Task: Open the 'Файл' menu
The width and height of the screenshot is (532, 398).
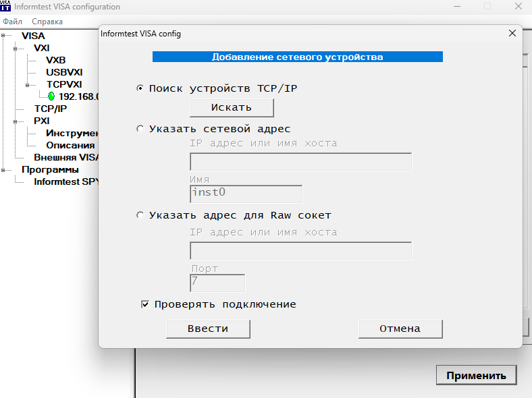Action: [13, 22]
